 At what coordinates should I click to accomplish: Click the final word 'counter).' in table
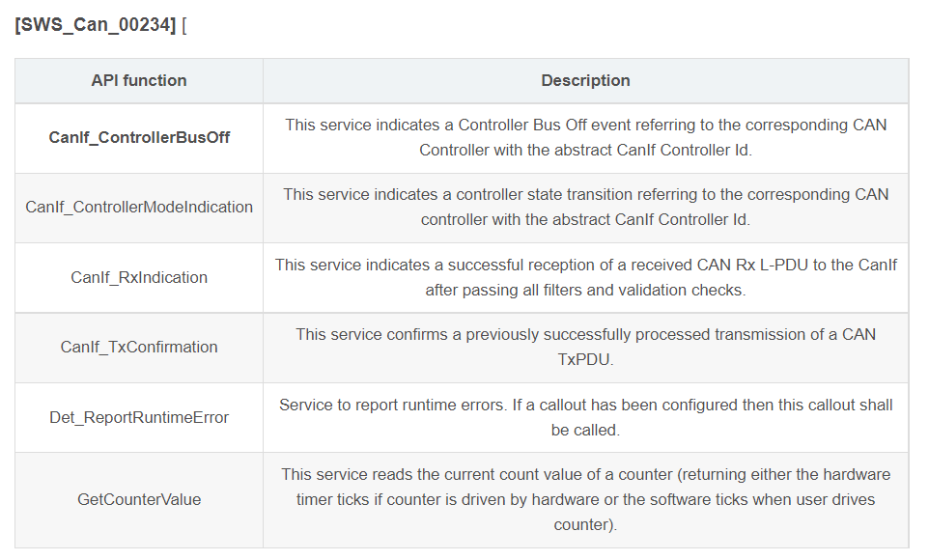tap(585, 525)
